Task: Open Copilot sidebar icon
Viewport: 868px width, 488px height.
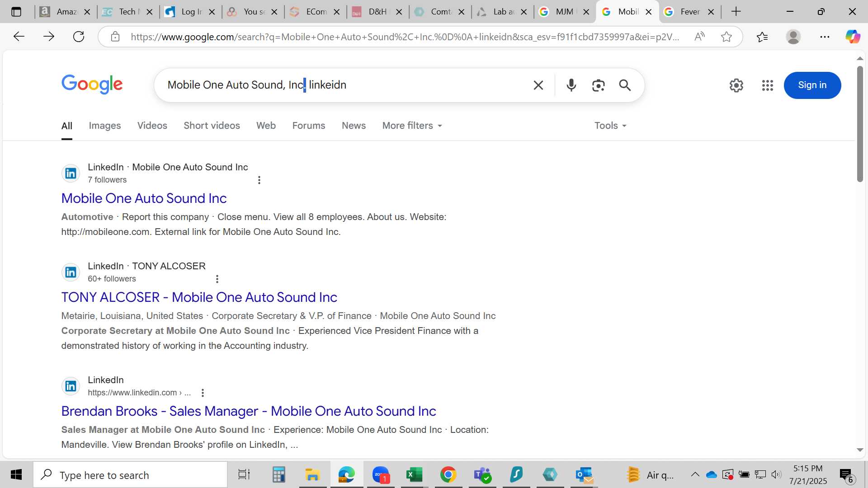Action: [x=853, y=37]
